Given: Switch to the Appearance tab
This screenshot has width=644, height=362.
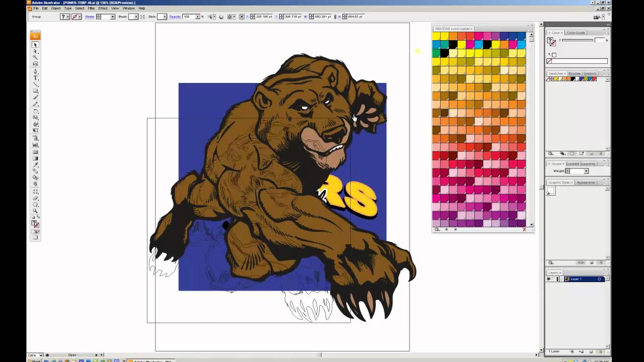Looking at the screenshot, I should [586, 182].
